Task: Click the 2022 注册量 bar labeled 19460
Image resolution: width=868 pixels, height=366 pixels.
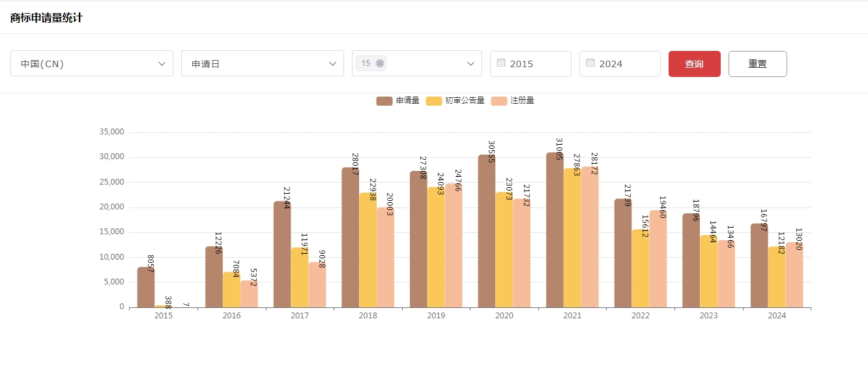Action: coord(658,258)
